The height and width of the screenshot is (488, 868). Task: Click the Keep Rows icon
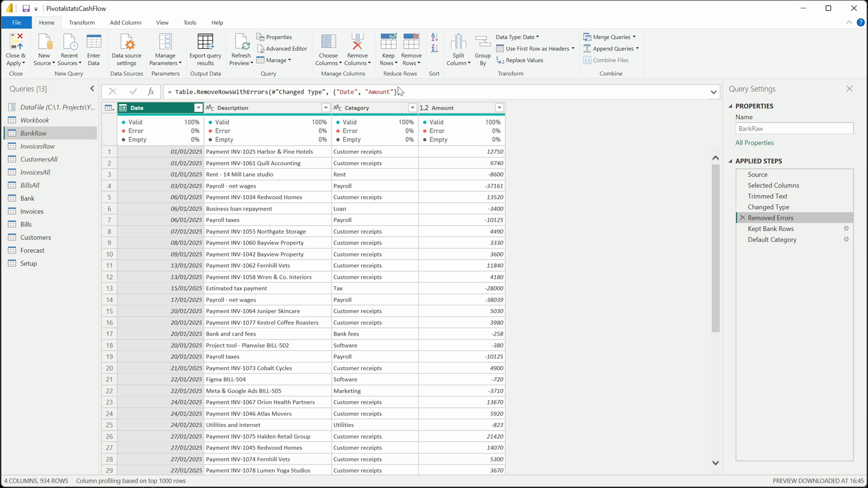(x=388, y=42)
